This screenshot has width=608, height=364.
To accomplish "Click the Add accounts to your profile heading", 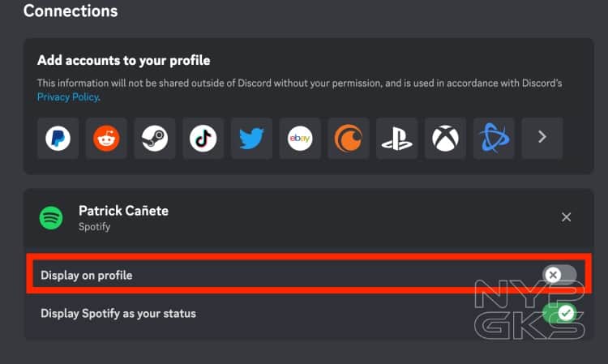I will pos(124,61).
